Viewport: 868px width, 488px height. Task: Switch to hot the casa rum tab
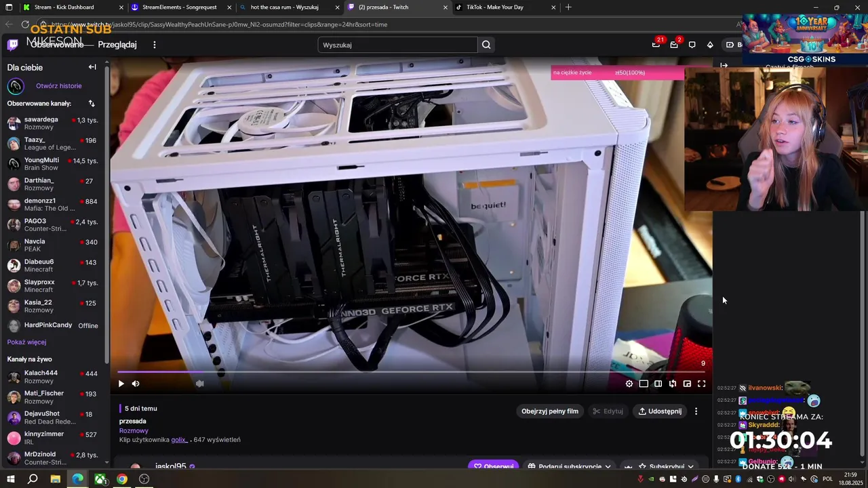tap(289, 7)
